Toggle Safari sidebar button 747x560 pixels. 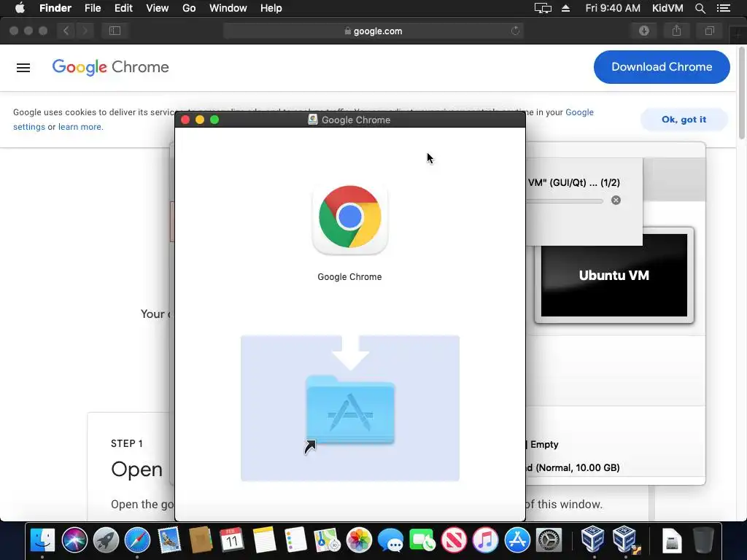tap(115, 31)
